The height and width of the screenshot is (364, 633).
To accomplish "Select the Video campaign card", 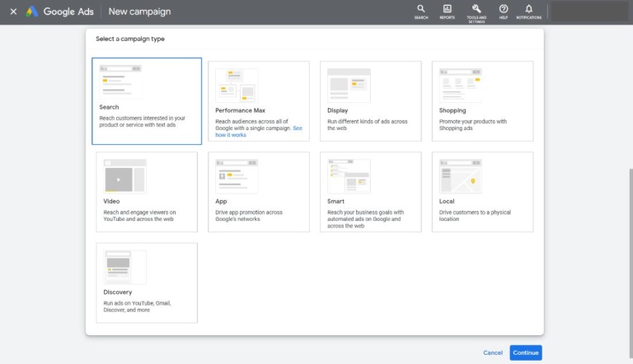I will pos(147,192).
